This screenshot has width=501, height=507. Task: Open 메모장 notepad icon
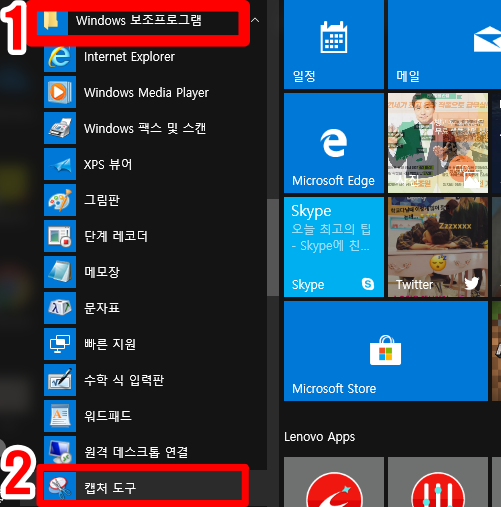tap(60, 272)
